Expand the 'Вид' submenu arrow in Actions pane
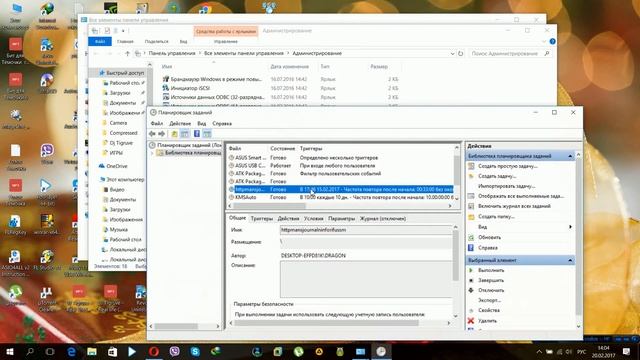The width and height of the screenshot is (640, 360). 570,227
